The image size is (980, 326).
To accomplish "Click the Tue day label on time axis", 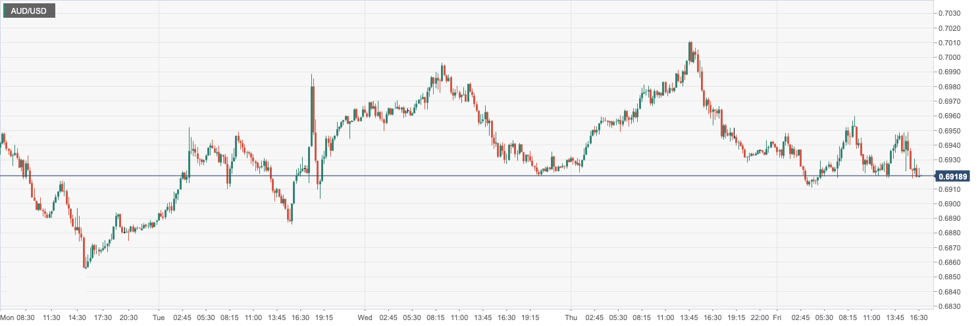I will click(x=159, y=317).
